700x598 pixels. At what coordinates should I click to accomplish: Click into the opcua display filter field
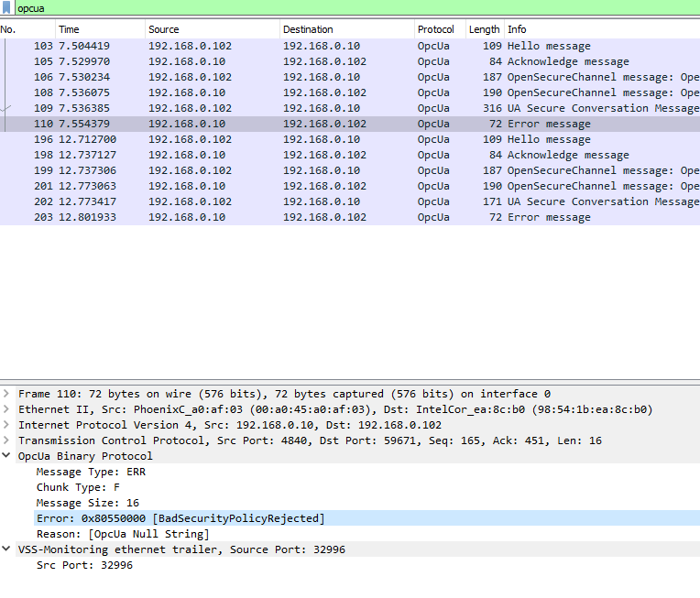click(x=348, y=7)
